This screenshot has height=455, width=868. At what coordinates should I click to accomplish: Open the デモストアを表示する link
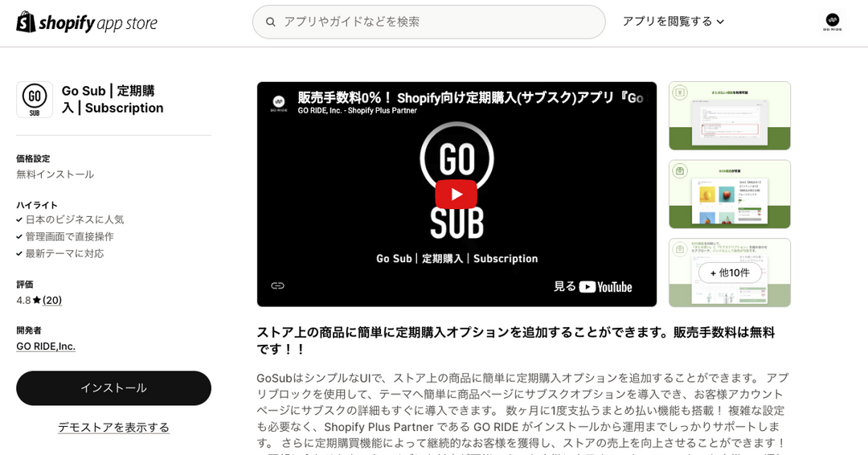pos(113,428)
